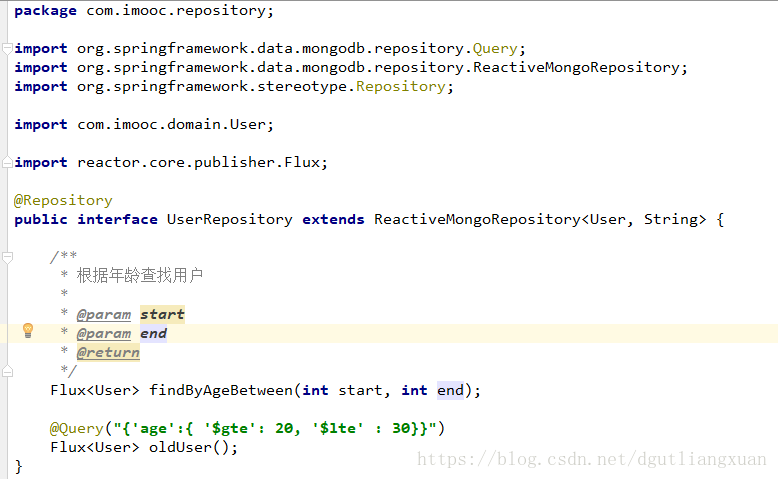Click the '$gte' key in the query string
The height and width of the screenshot is (479, 778).
(x=230, y=428)
